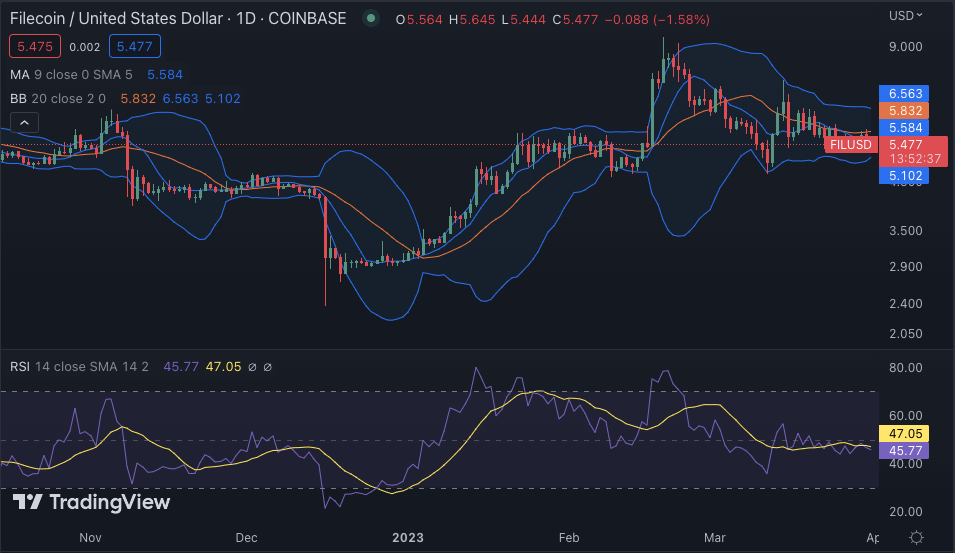Click the 2023 label on time axis
Screen dimensions: 955x553
[407, 538]
